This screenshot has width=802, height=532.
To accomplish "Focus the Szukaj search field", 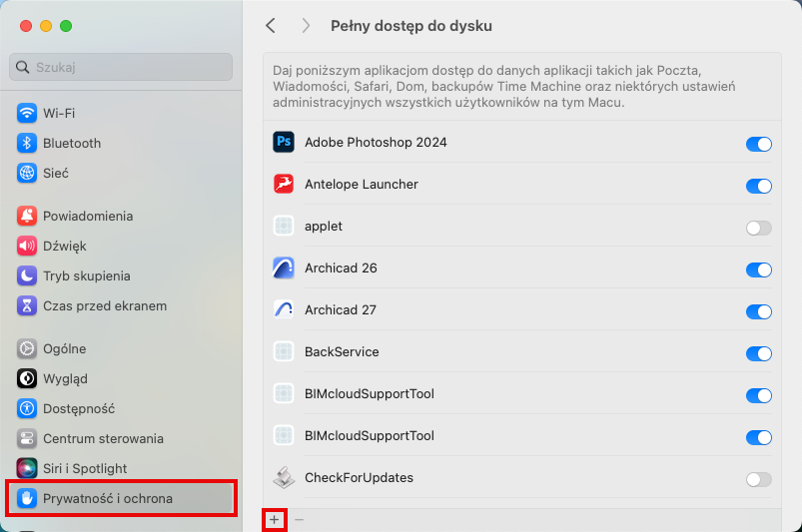I will (121, 67).
